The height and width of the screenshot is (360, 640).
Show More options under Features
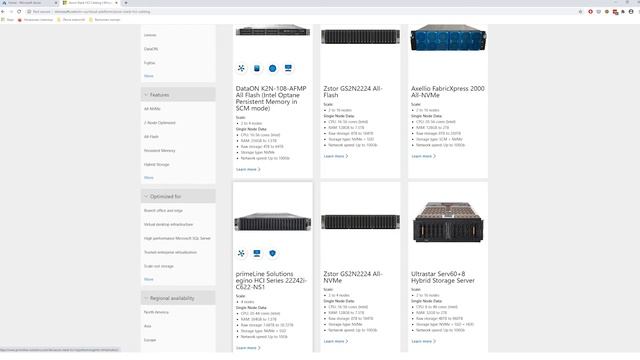(149, 178)
